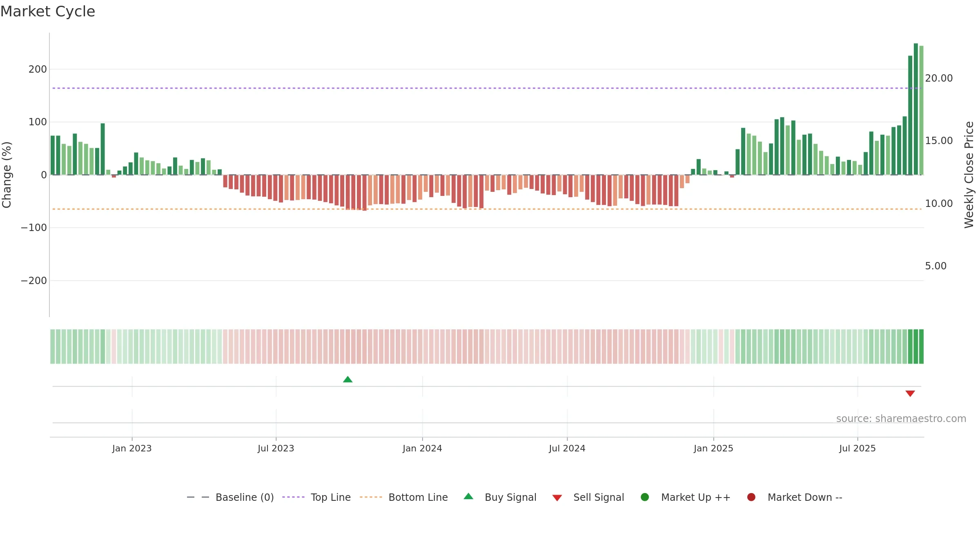Click the source: sharemaestro.com text
Image resolution: width=980 pixels, height=551 pixels.
[x=901, y=419]
